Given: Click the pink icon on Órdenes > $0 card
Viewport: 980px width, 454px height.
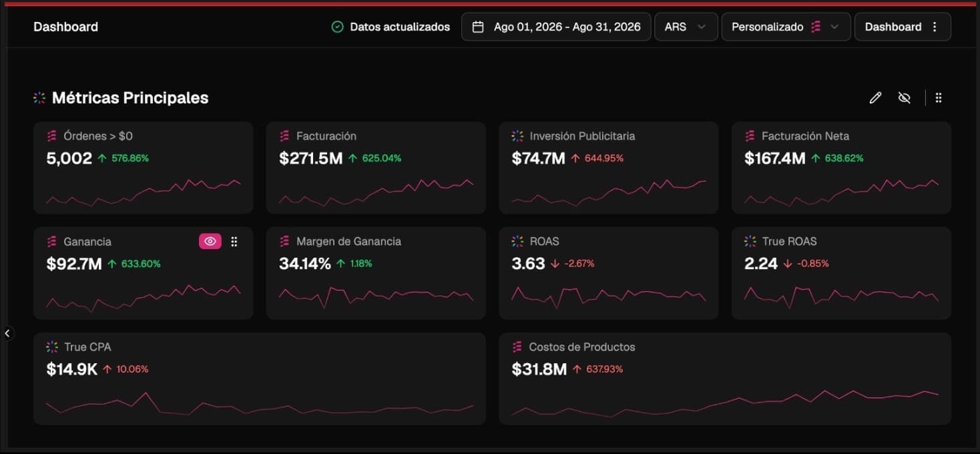Looking at the screenshot, I should (x=51, y=136).
